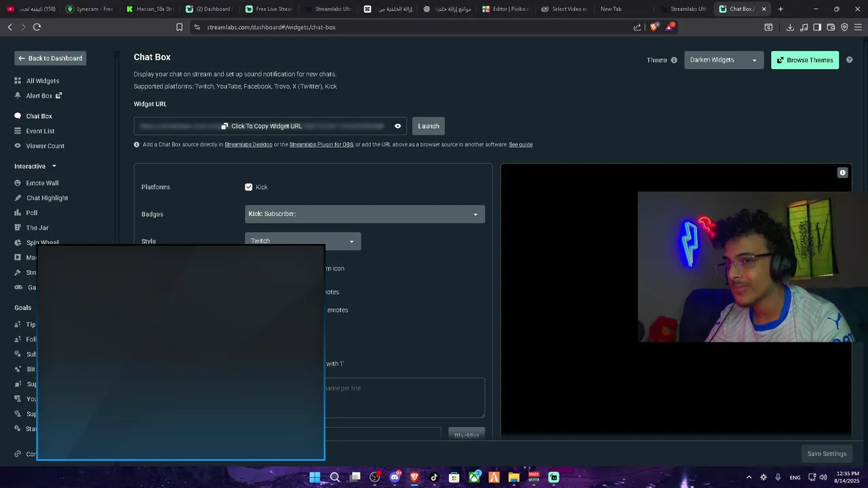The width and height of the screenshot is (868, 488).
Task: Click the help question mark icon
Action: 849,60
